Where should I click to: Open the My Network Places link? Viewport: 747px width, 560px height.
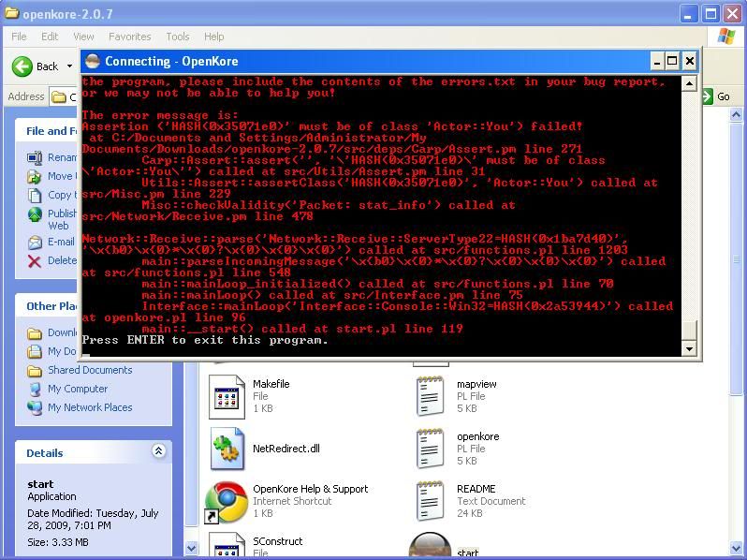(90, 407)
